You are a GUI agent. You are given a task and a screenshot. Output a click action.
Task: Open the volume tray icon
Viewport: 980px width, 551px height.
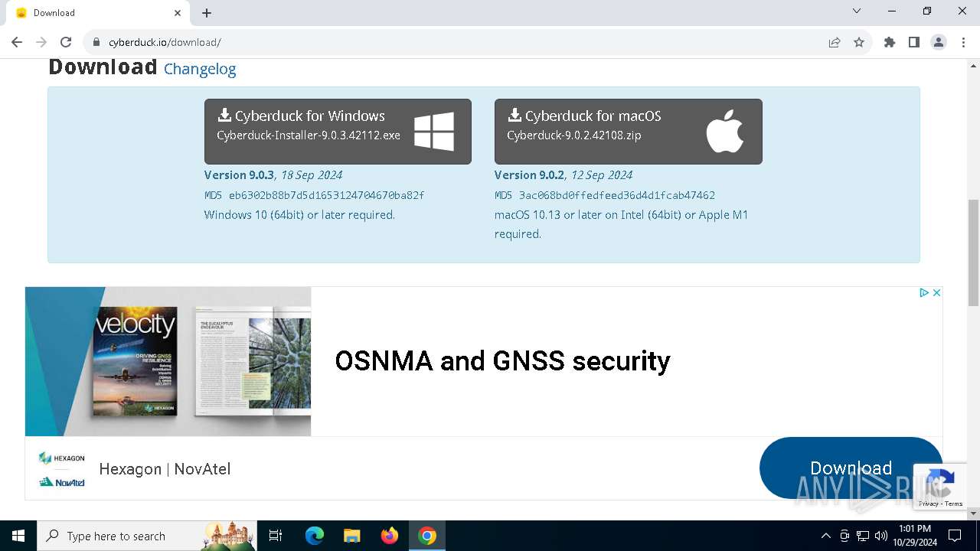pyautogui.click(x=880, y=536)
